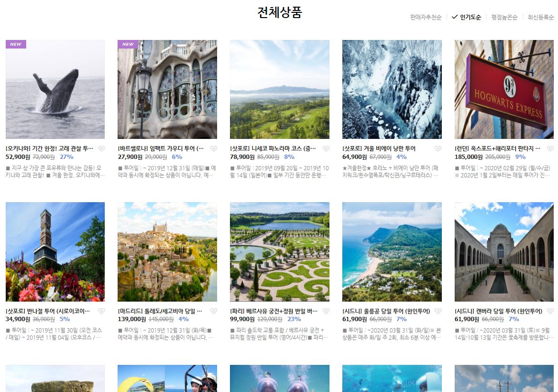
Task: Open the Versailles garden aerial image
Action: coord(279,252)
